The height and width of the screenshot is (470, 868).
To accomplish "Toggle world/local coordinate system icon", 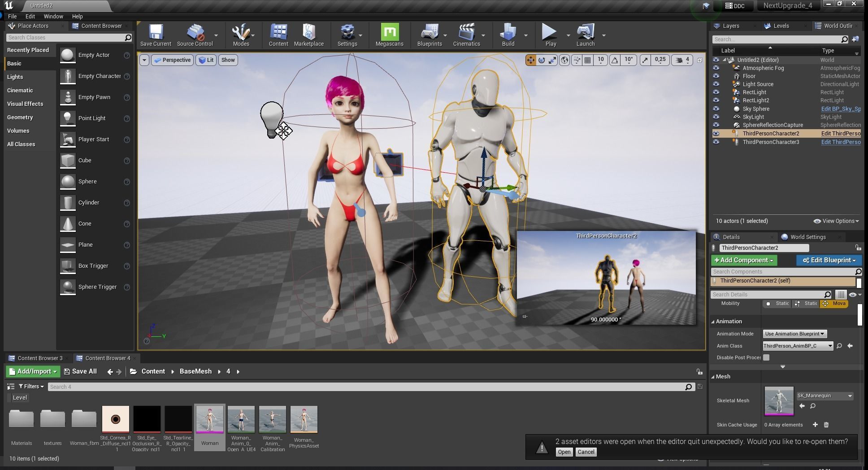I will [x=564, y=60].
